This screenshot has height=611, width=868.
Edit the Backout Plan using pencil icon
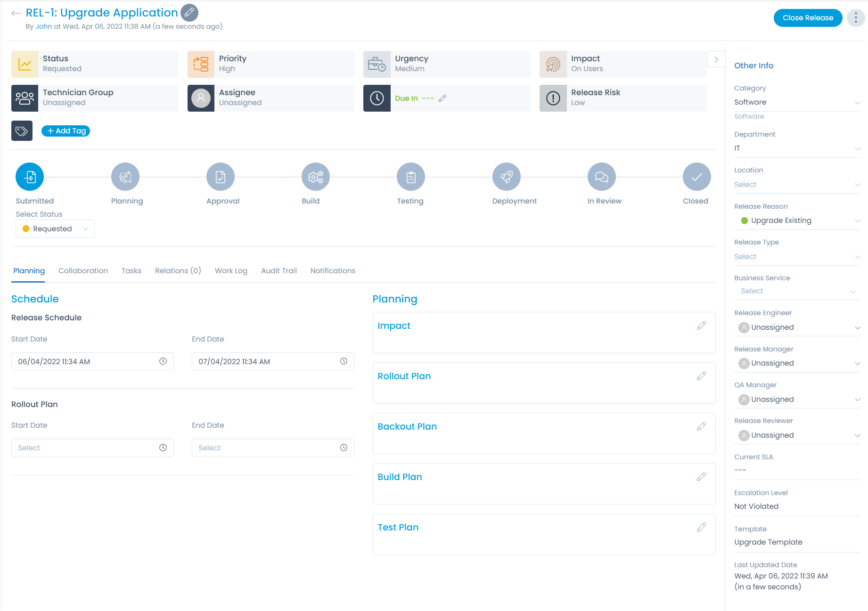(x=701, y=426)
